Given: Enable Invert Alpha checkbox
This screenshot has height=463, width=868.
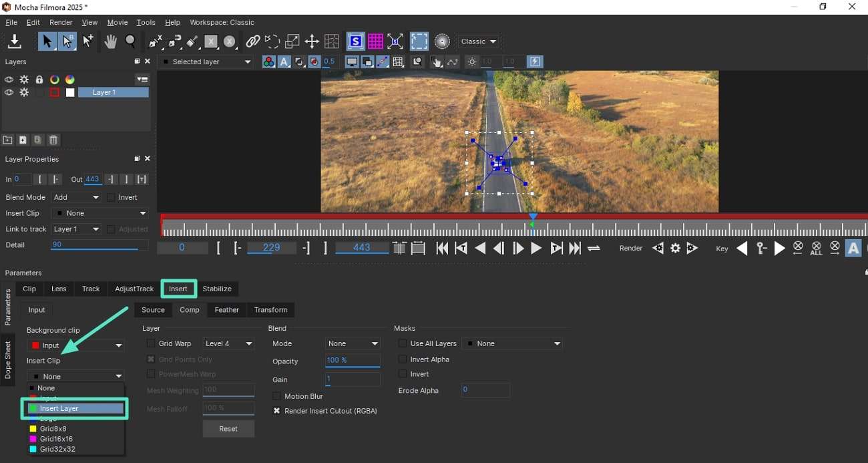Looking at the screenshot, I should (402, 359).
